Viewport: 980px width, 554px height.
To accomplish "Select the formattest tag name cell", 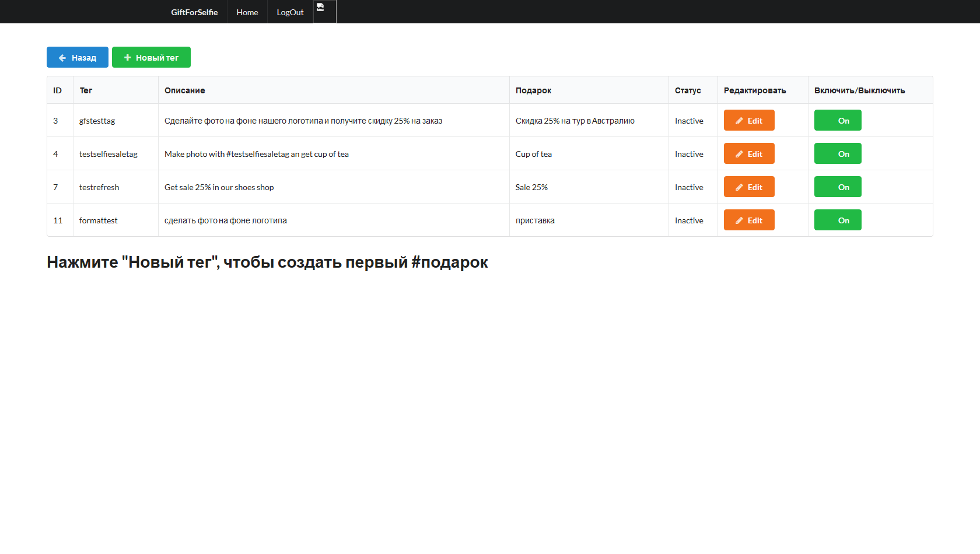I will [x=116, y=220].
